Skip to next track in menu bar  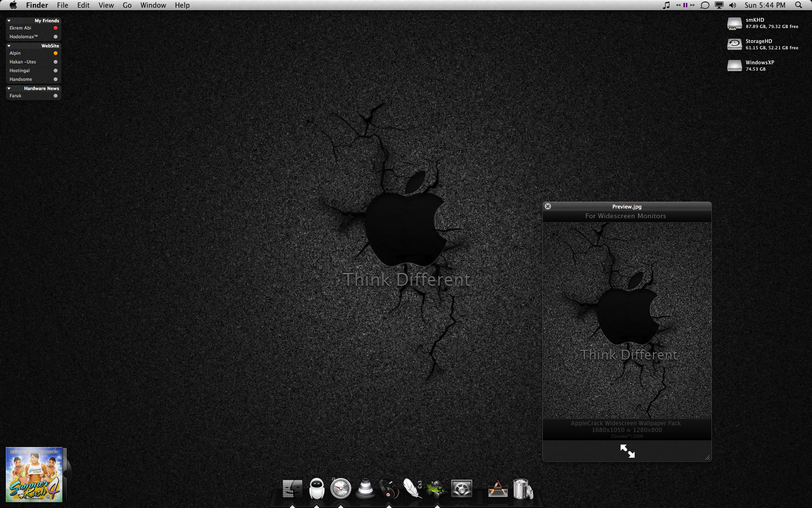[x=693, y=5]
